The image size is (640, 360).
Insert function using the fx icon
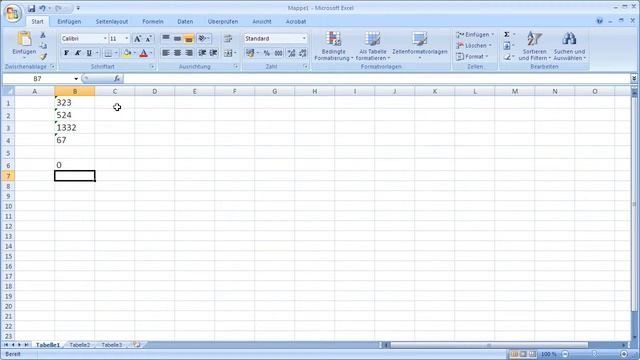[117, 78]
